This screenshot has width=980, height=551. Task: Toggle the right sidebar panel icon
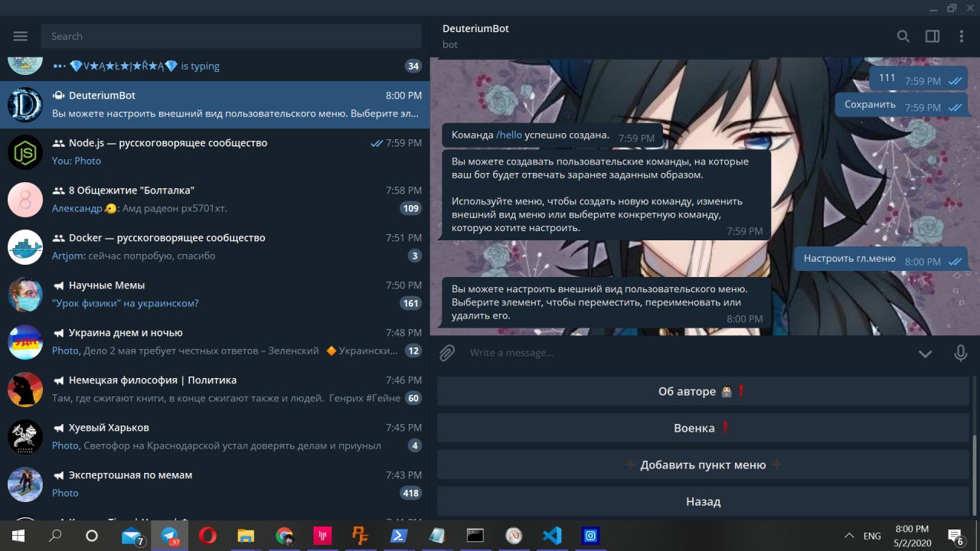coord(933,36)
